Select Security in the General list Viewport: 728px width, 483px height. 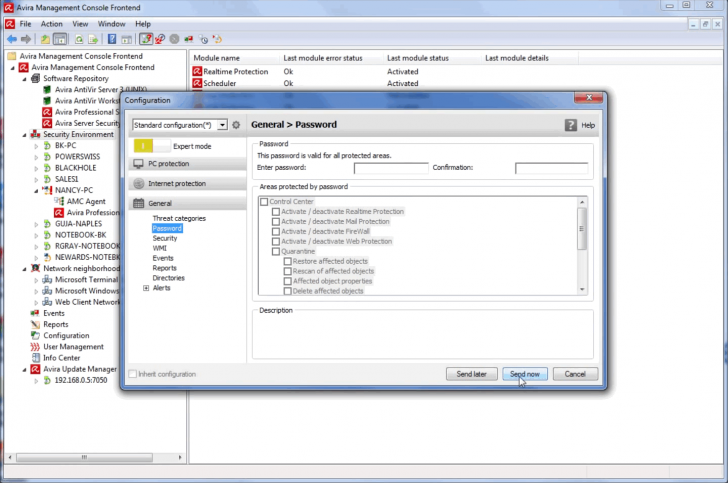coord(165,238)
